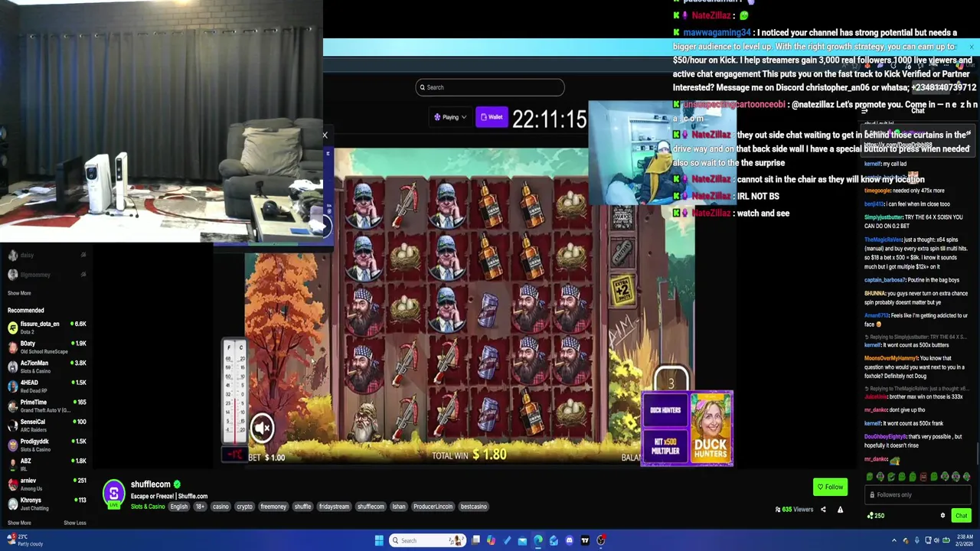Image resolution: width=980 pixels, height=551 pixels.
Task: Open arniev Among Us channel
Action: click(x=46, y=484)
